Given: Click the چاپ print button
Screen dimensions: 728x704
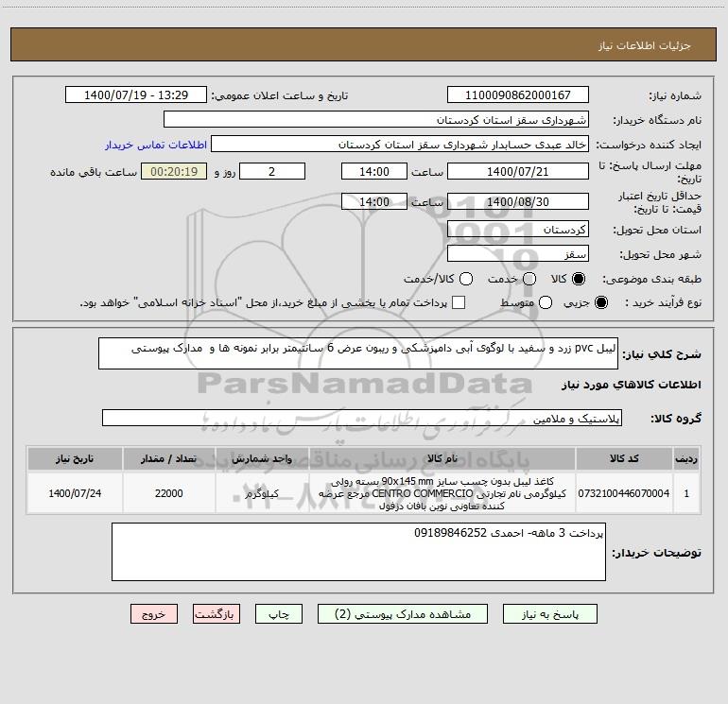Looking at the screenshot, I should 279,614.
